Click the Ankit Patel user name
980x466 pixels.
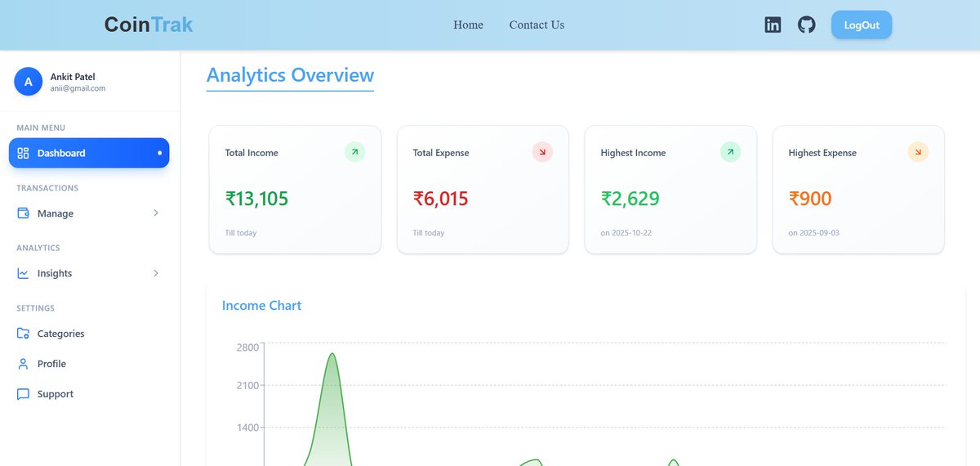click(73, 77)
